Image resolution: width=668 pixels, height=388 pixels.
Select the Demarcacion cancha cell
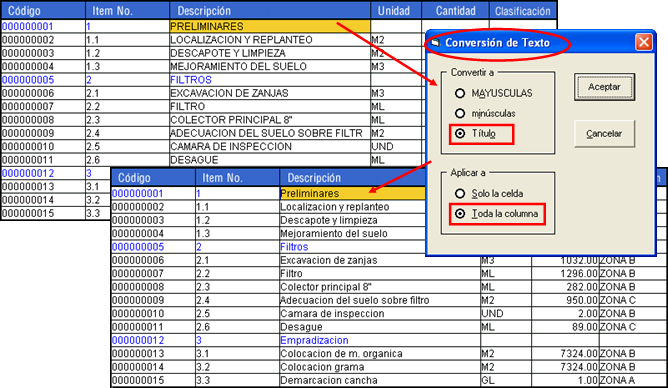pos(380,380)
